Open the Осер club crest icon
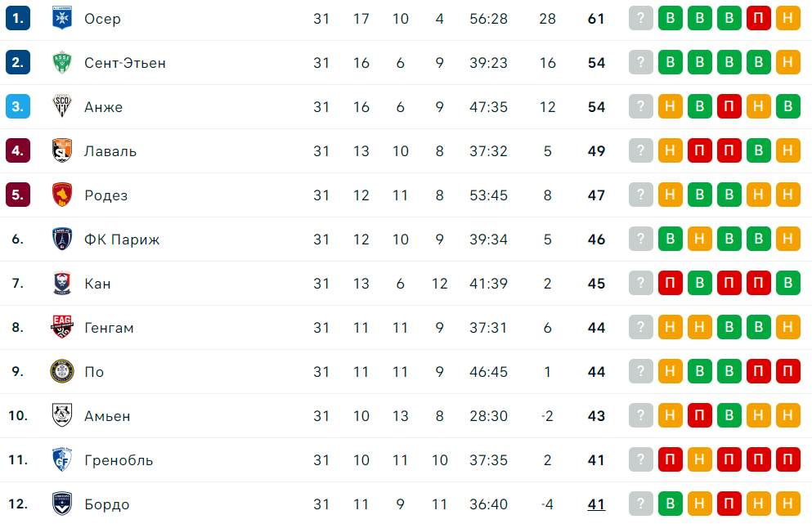 pos(61,18)
